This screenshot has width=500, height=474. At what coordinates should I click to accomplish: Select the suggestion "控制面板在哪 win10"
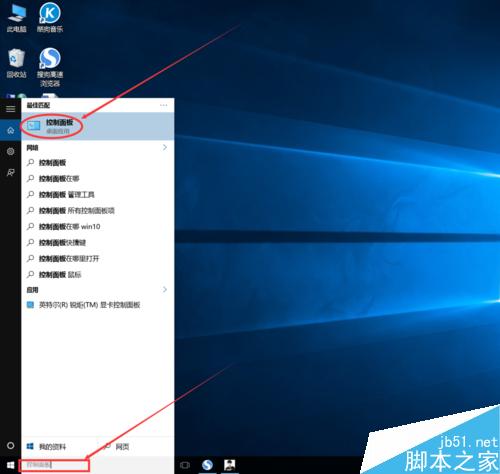pos(98,227)
